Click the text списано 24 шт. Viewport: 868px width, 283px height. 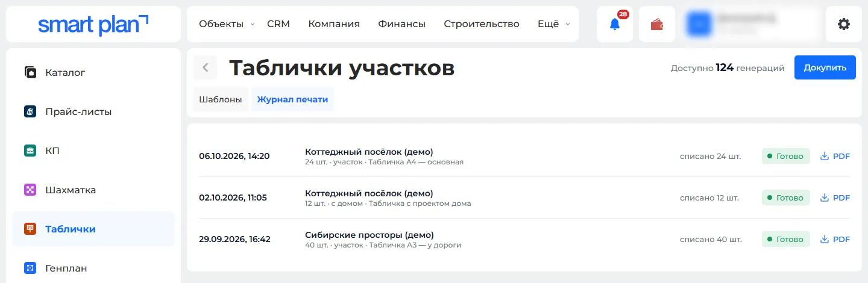coord(710,156)
